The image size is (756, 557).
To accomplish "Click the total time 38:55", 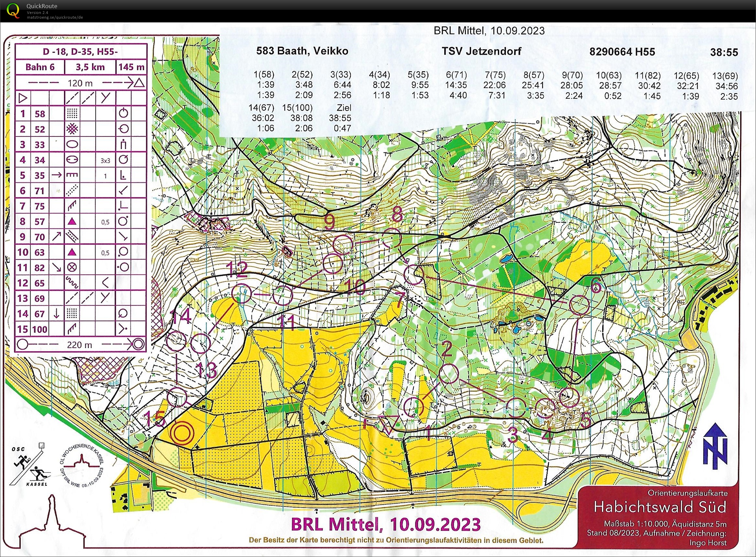I will pos(724,52).
